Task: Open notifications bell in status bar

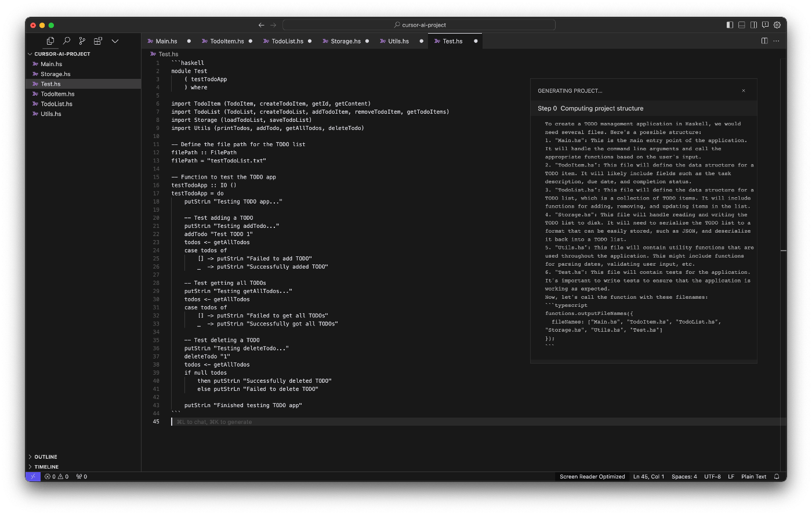Action: tap(777, 477)
